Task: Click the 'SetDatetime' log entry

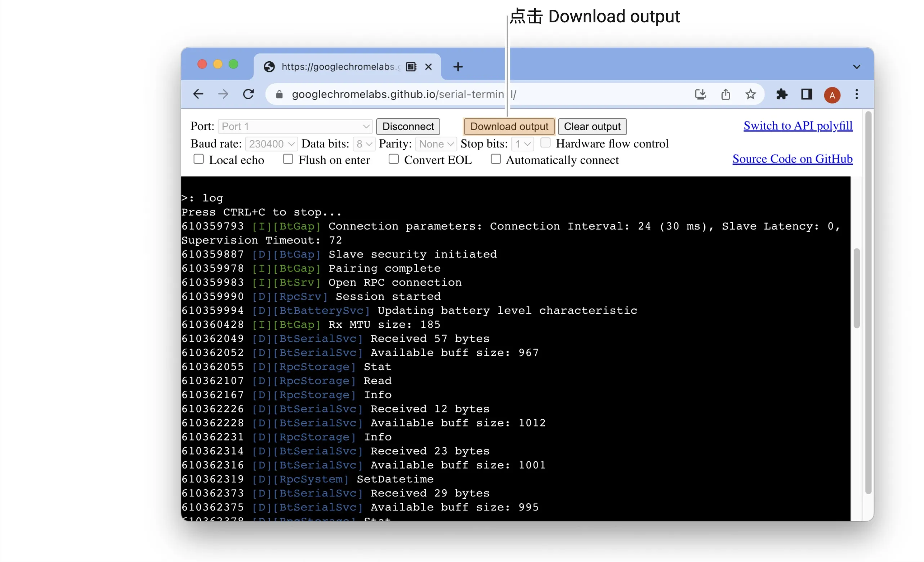Action: click(x=308, y=479)
